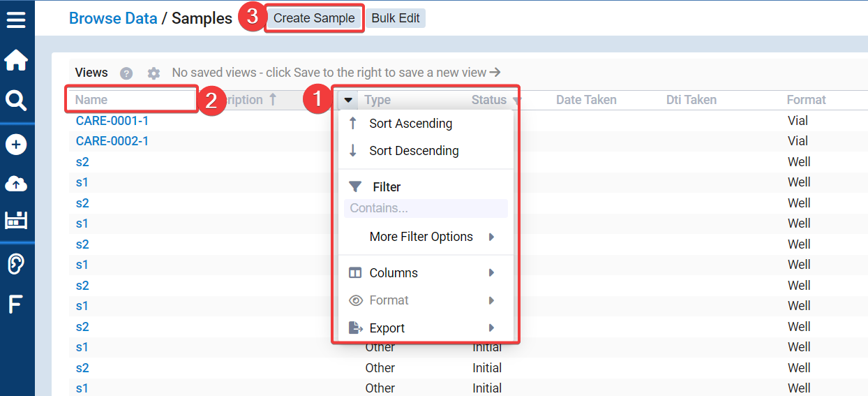Click the plus circle create icon
Screen dimensions: 868x396
[x=15, y=145]
